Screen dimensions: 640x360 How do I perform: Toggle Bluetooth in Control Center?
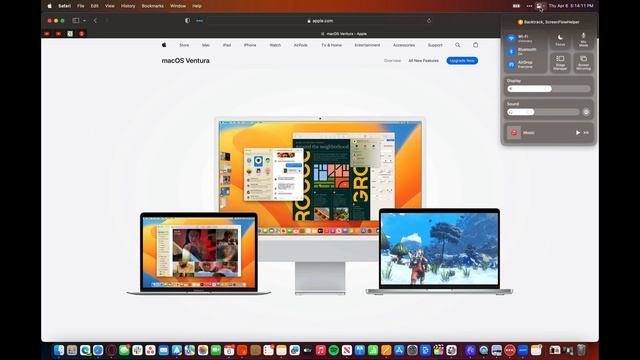pyautogui.click(x=511, y=51)
